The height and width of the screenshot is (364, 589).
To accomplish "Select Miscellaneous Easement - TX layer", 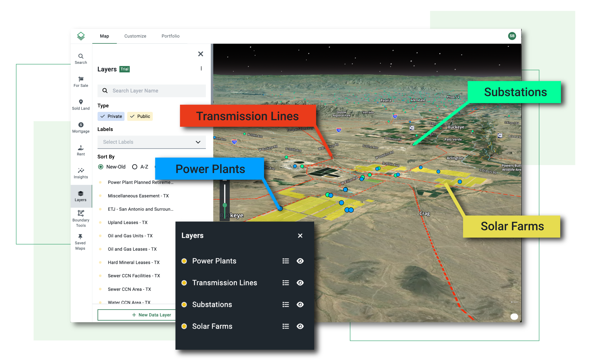I will pyautogui.click(x=138, y=196).
